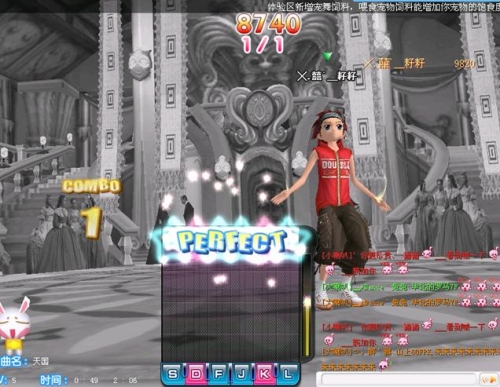
Task: Click the S key button
Action: pos(173,374)
